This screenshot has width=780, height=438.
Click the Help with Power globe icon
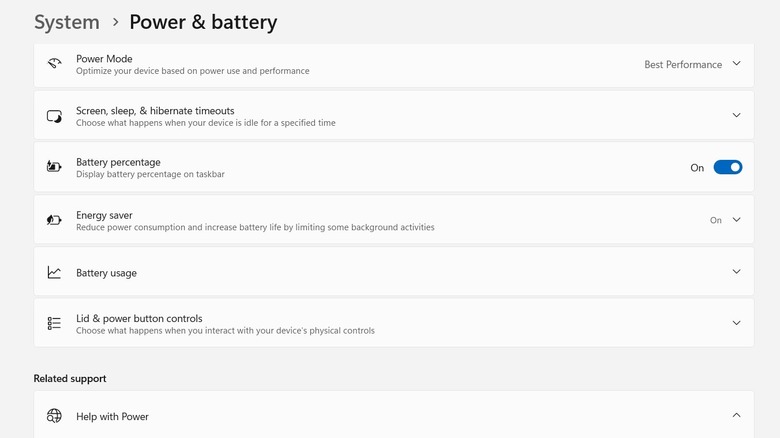tap(54, 416)
